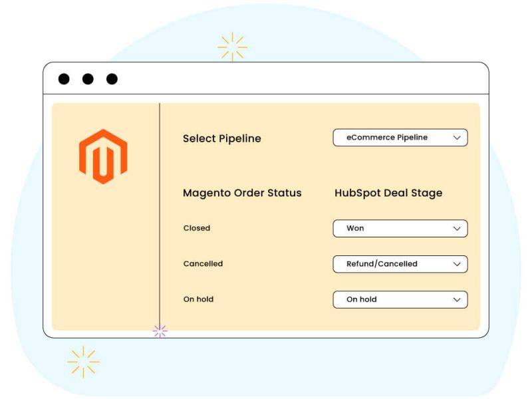Click the chevron next to On hold stage
The height and width of the screenshot is (399, 532).
(x=457, y=299)
